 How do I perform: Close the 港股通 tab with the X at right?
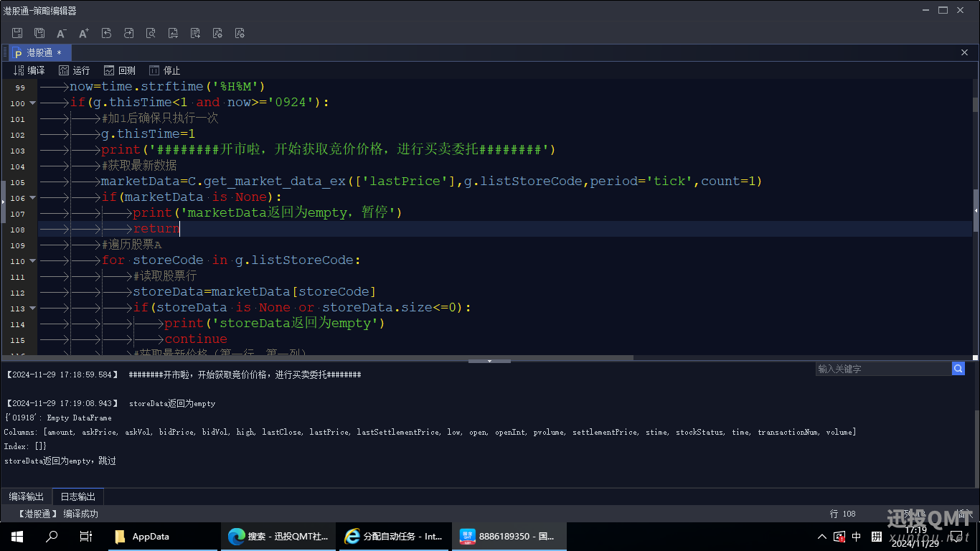964,52
